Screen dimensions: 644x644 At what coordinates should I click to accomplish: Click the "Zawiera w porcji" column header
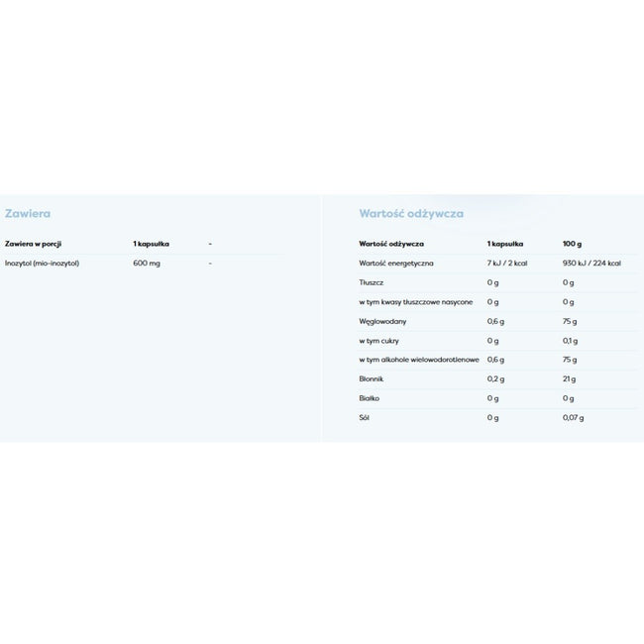click(36, 243)
